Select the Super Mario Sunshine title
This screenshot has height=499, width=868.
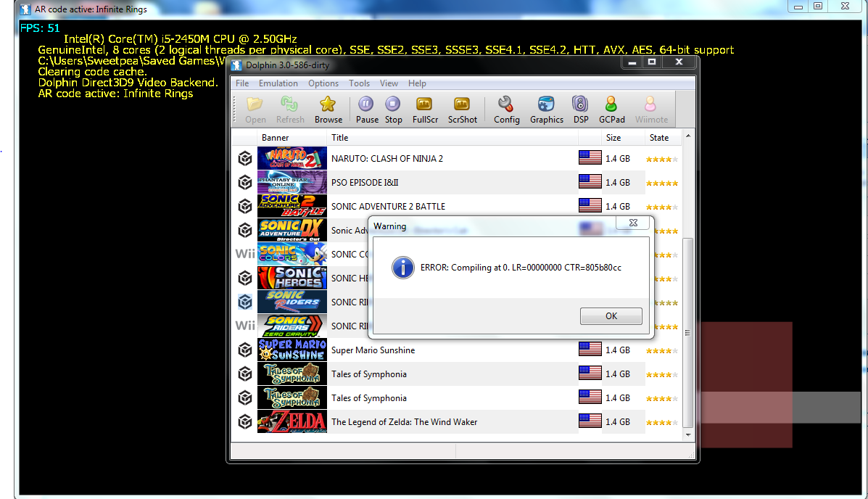373,350
